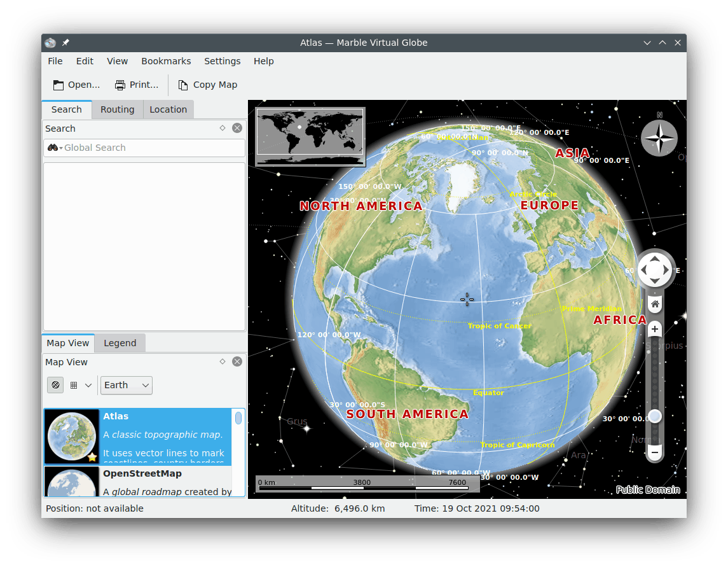Open the Settings menu
This screenshot has height=567, width=728.
[222, 61]
